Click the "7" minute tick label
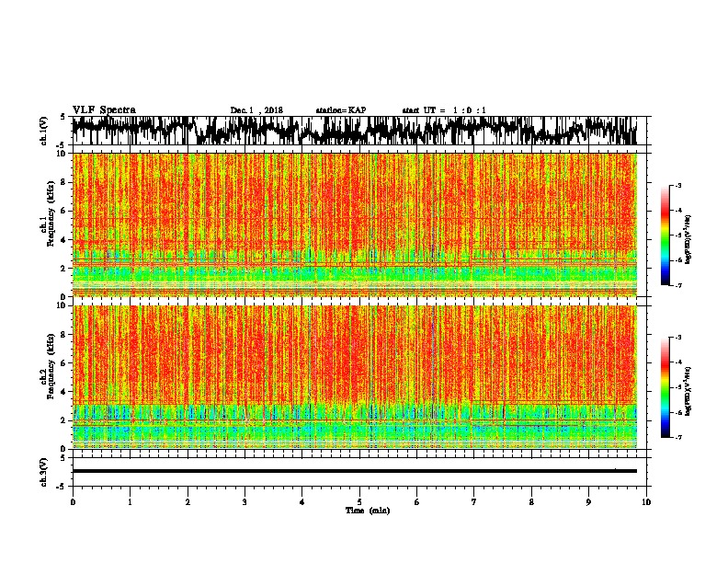Viewport: 728px width, 563px height. (x=474, y=502)
